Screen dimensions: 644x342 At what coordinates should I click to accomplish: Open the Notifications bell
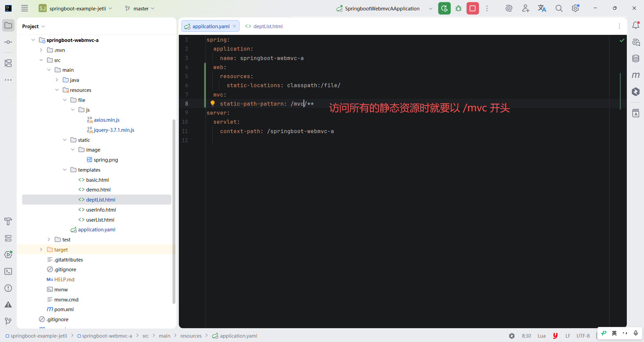[x=636, y=25]
